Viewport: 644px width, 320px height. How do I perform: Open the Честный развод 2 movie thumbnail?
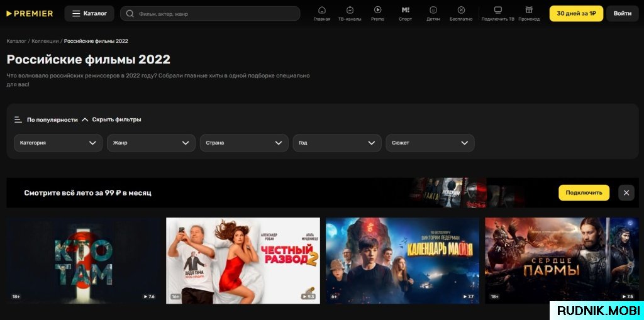(x=243, y=261)
